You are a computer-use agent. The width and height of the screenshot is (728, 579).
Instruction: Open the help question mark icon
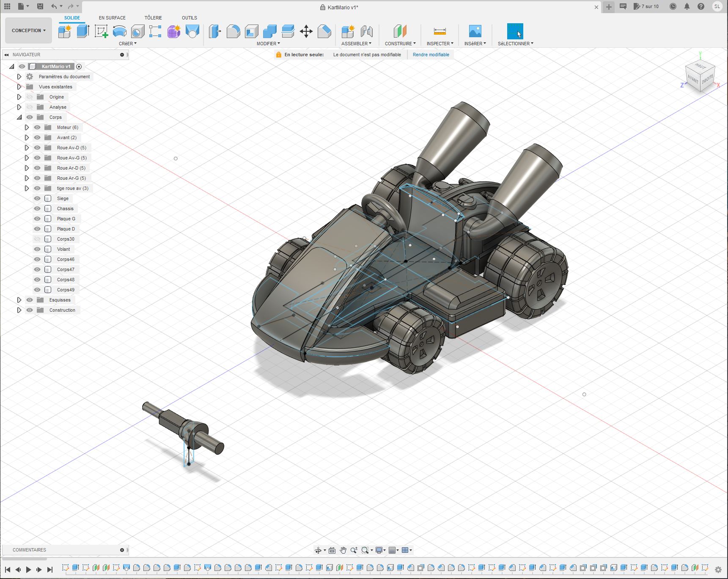(x=701, y=6)
